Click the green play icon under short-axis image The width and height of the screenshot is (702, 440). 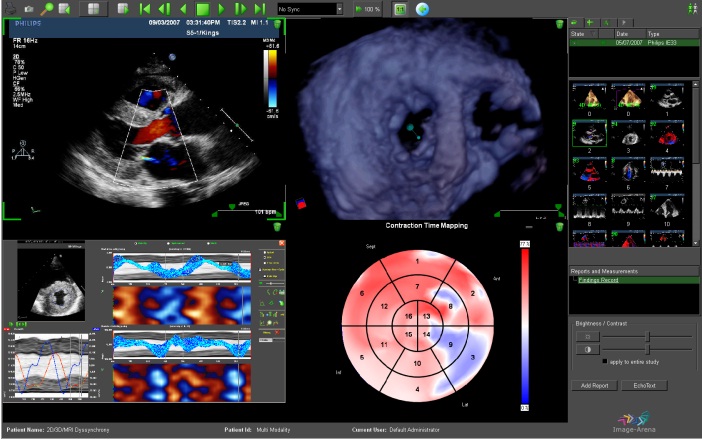click(x=11, y=324)
